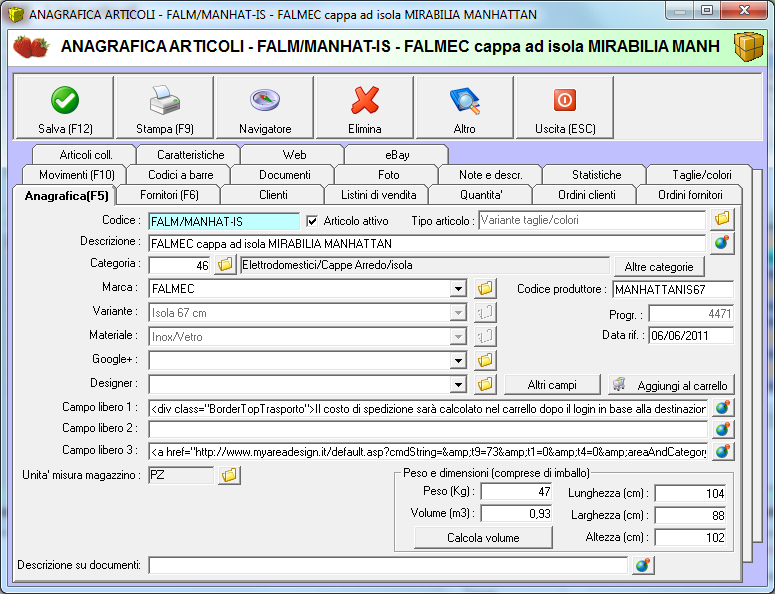
Task: Click into the Peso (Kg) field
Action: point(516,491)
